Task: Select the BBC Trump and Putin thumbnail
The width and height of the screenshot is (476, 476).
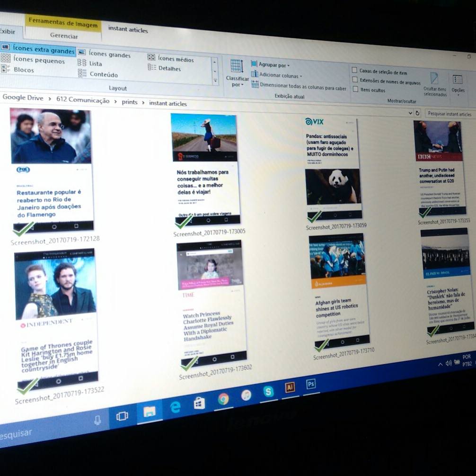Action: 439,168
